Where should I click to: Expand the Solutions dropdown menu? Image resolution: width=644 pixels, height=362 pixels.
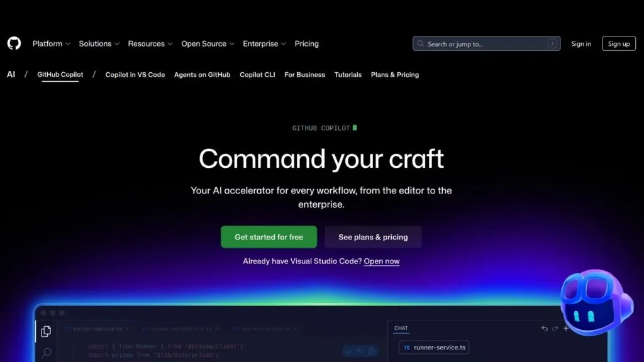[x=99, y=43]
